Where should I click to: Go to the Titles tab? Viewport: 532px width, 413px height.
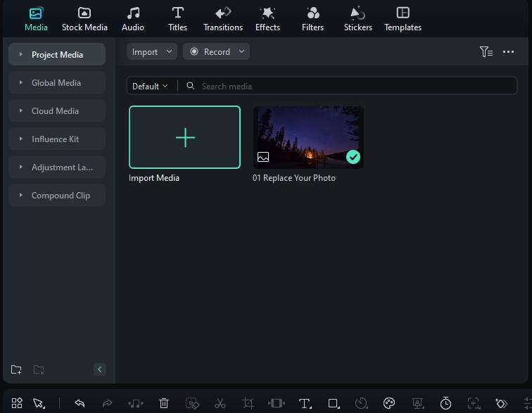(x=177, y=19)
